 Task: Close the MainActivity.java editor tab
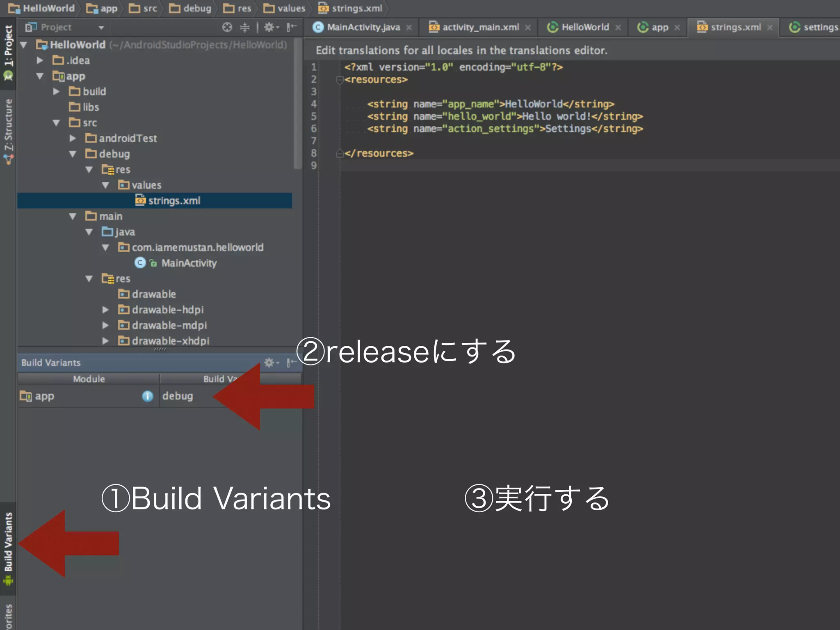pyautogui.click(x=409, y=27)
